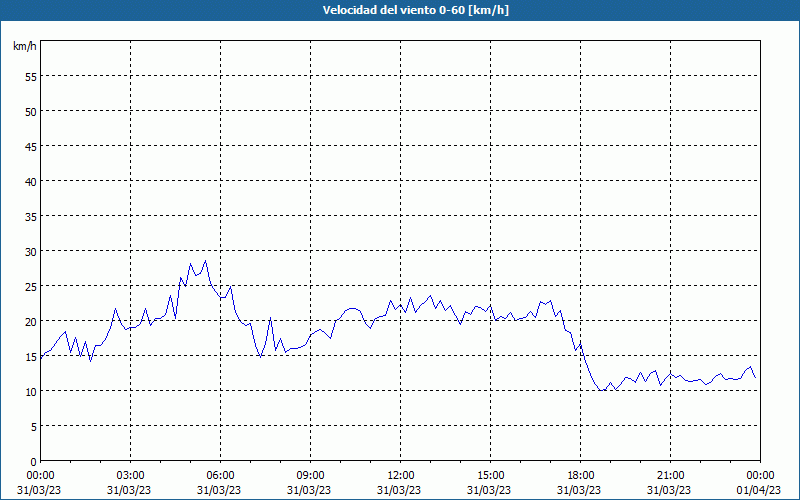The image size is (800, 500).
Task: Select the y-axis tick label '25'
Action: 30,287
